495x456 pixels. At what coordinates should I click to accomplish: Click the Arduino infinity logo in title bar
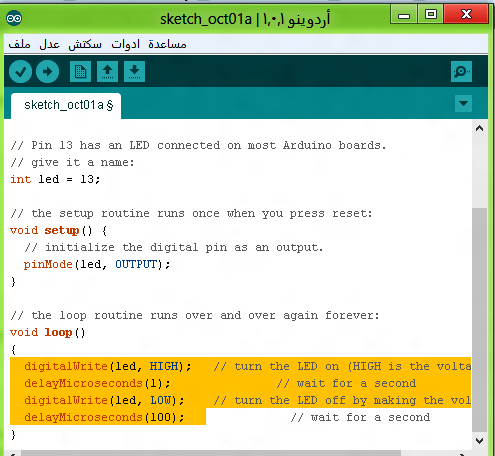pos(14,18)
